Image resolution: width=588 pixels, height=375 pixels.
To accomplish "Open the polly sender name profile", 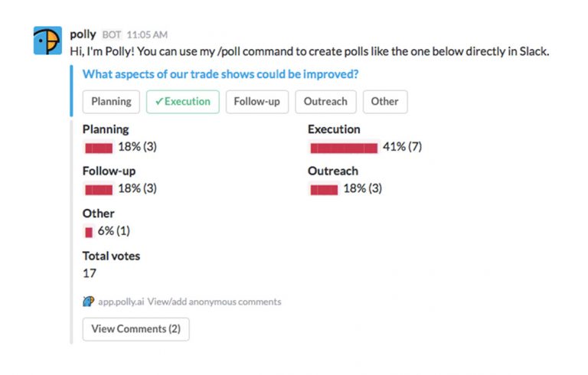I will [82, 34].
